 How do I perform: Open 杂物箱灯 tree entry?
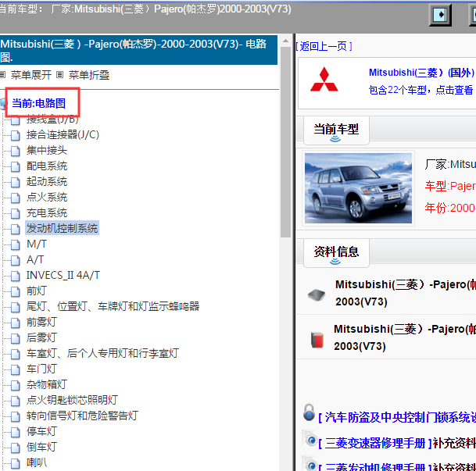coord(47,384)
